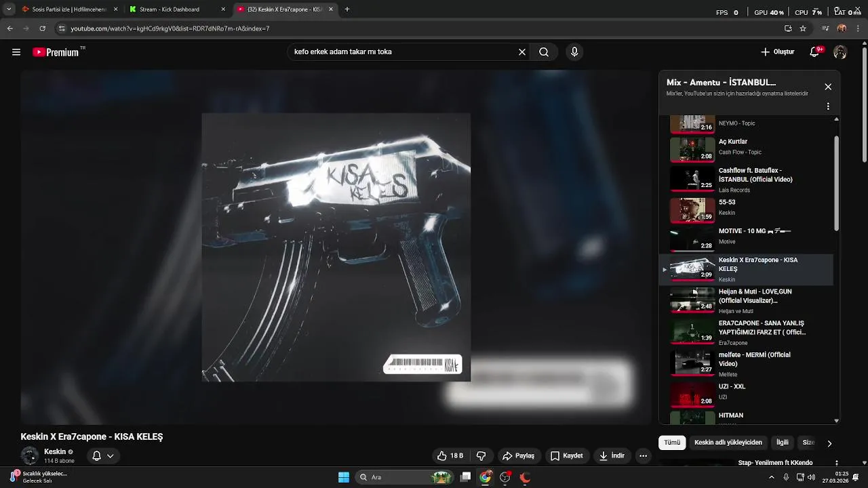Open the Chrome profile avatar
868x488 pixels.
[842, 28]
